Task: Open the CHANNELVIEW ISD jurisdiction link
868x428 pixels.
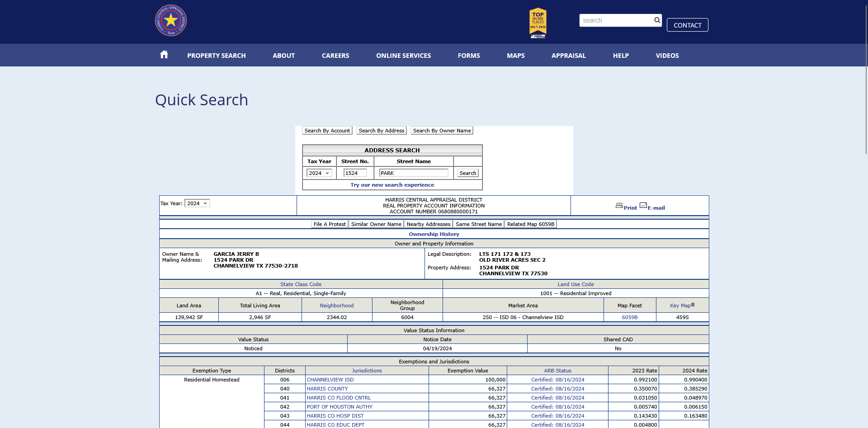Action: [x=330, y=380]
